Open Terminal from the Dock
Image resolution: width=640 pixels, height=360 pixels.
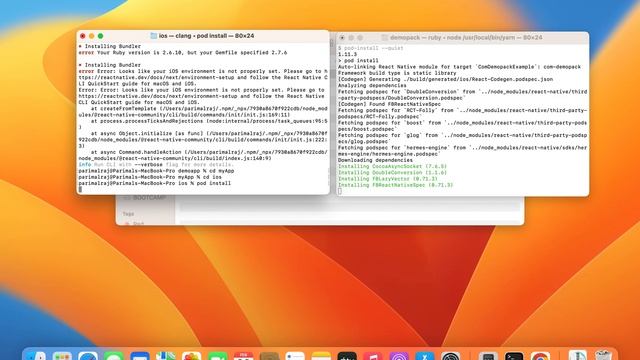pos(514,356)
